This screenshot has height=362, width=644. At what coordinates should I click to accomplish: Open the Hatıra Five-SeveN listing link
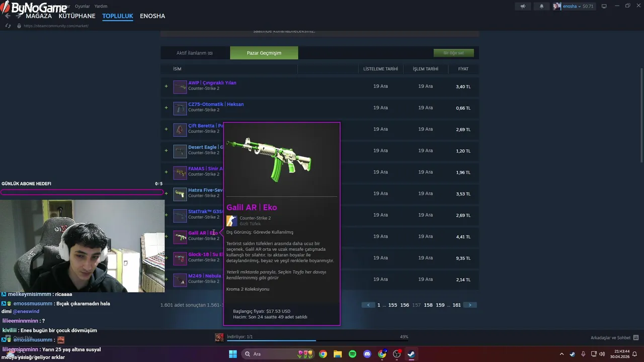[205, 190]
